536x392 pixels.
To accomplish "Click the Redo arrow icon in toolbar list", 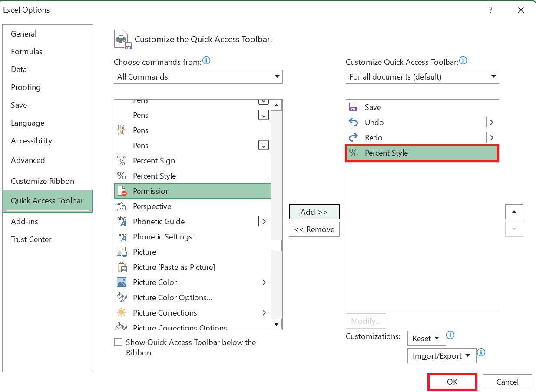I will pyautogui.click(x=354, y=138).
